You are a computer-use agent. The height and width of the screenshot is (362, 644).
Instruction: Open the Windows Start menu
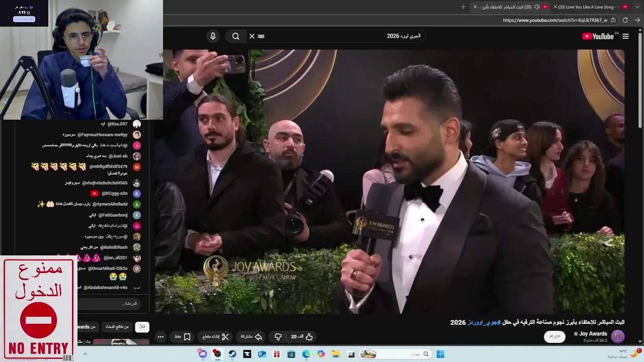pyautogui.click(x=440, y=354)
